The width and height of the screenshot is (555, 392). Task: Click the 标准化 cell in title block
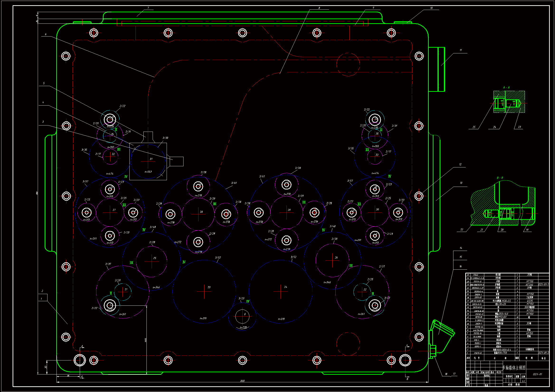(x=487, y=376)
